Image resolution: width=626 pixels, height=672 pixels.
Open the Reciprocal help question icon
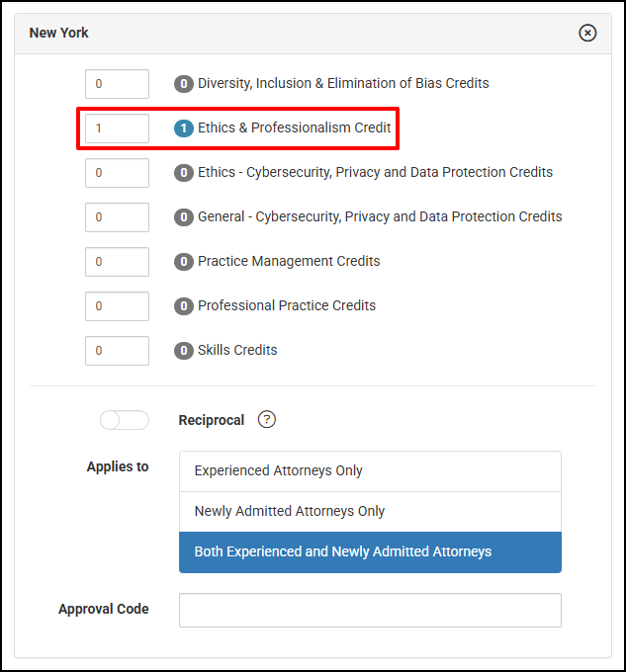click(x=267, y=419)
